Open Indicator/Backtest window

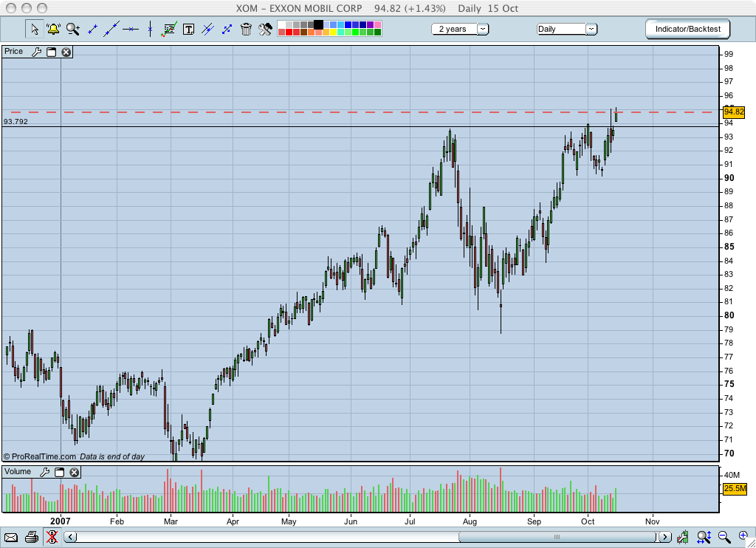[x=687, y=29]
